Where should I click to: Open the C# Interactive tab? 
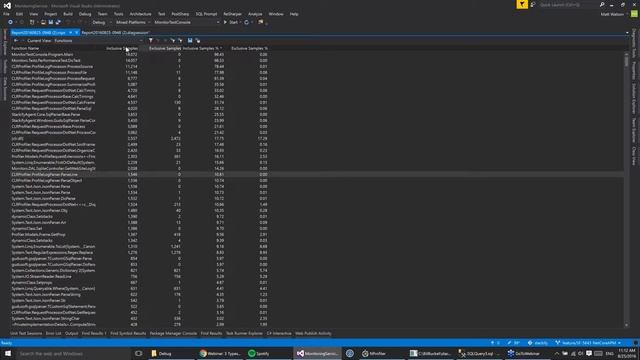pos(279,333)
